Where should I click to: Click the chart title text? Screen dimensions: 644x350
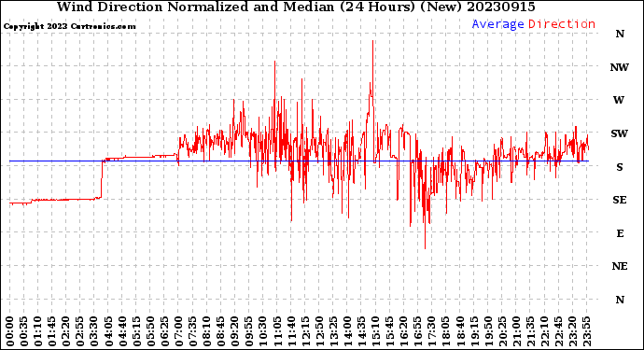296,7
